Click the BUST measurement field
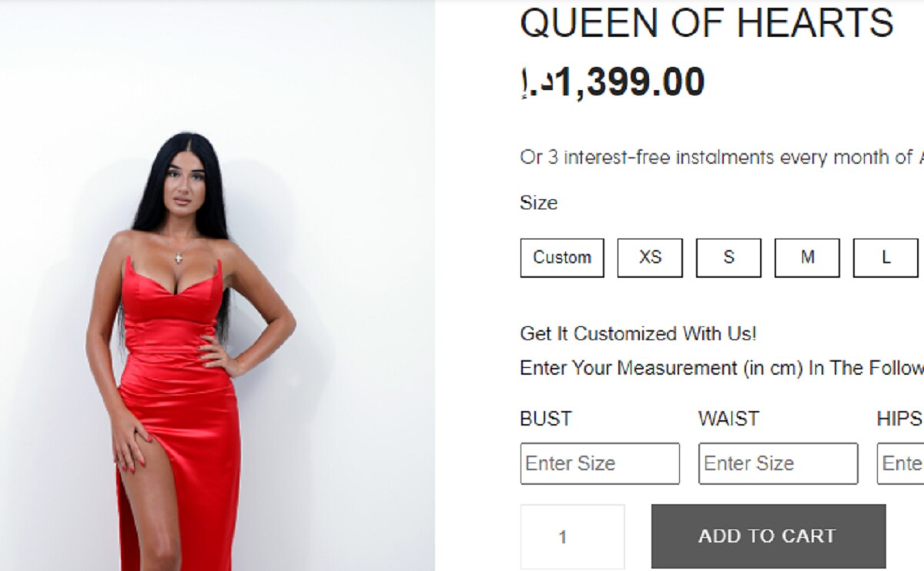Viewport: 924px width, 571px height. click(600, 463)
